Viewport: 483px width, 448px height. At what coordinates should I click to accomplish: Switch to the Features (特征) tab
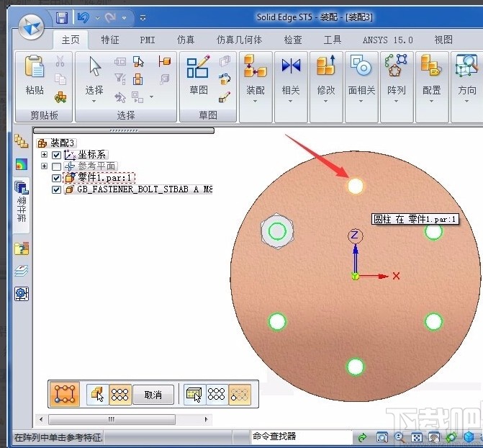110,40
